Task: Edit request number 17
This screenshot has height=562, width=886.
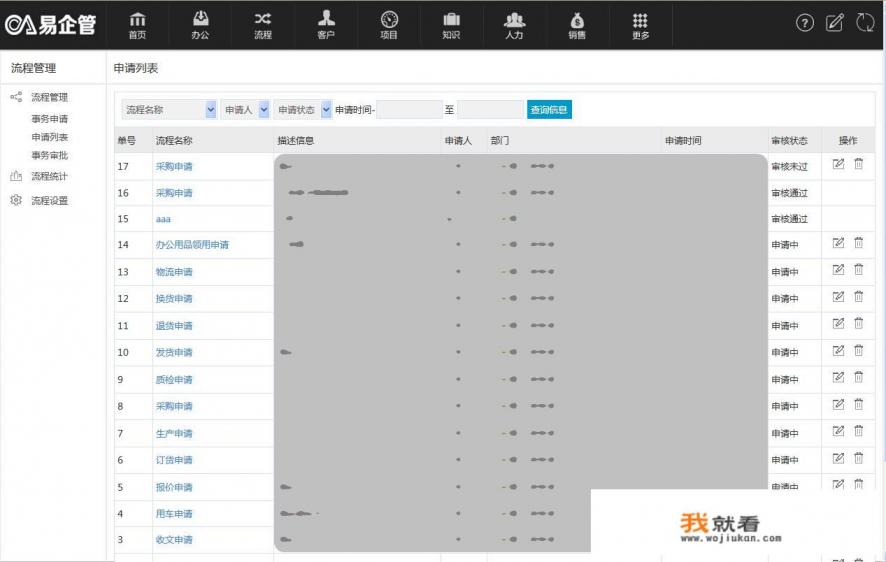Action: (x=838, y=164)
